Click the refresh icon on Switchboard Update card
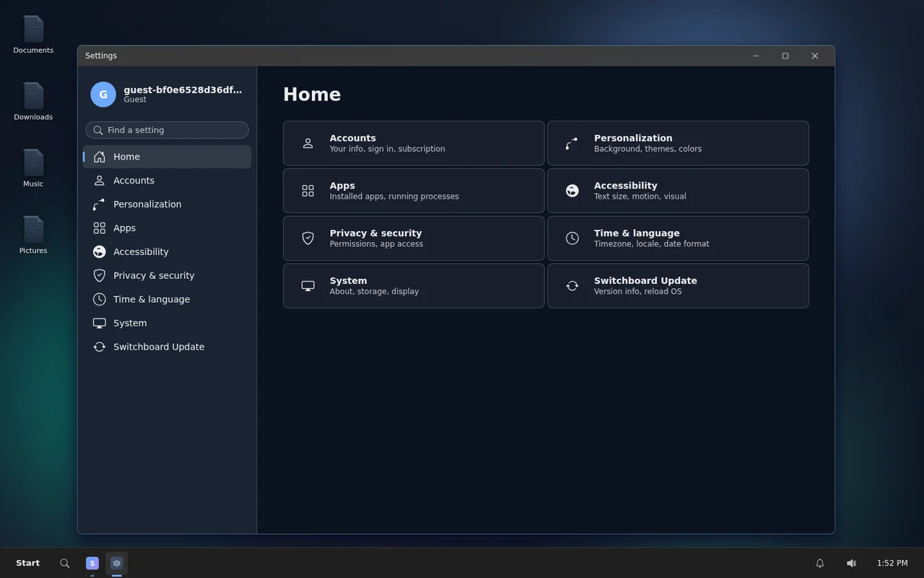 [572, 286]
